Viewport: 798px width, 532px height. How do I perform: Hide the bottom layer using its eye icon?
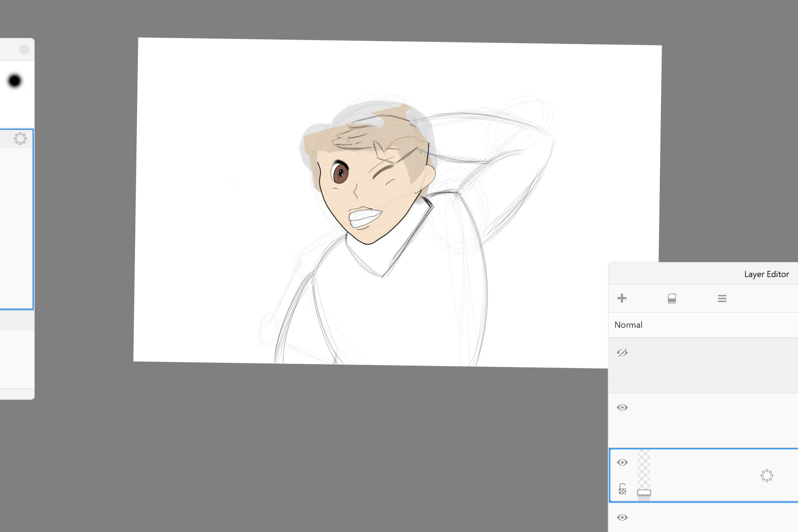(622, 517)
